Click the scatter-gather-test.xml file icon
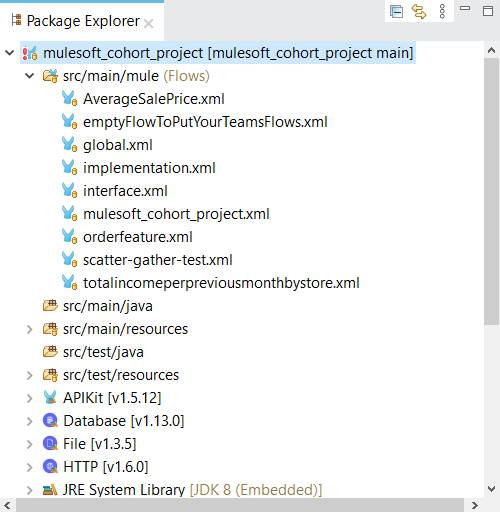Viewport: 500px width, 514px height. pos(70,260)
